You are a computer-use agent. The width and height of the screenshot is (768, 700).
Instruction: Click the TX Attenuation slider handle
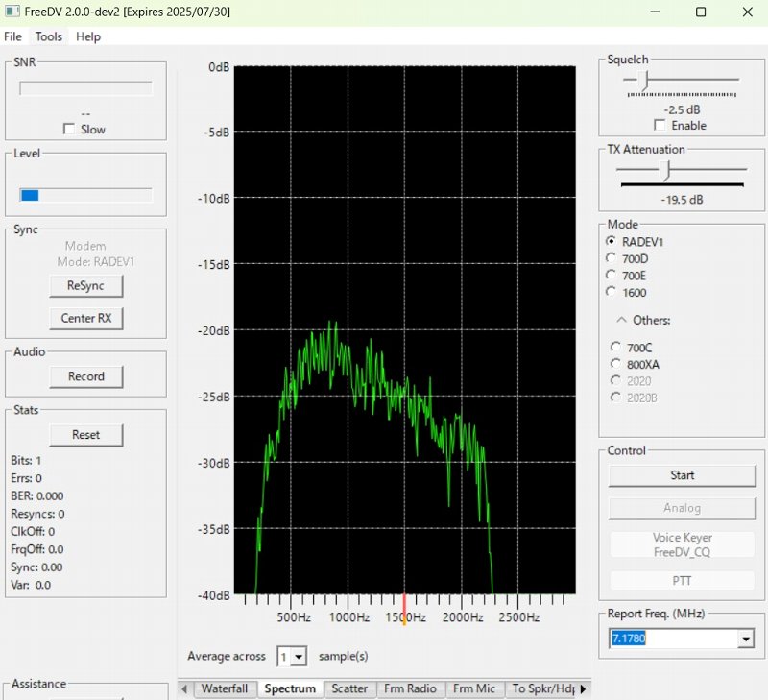(665, 171)
